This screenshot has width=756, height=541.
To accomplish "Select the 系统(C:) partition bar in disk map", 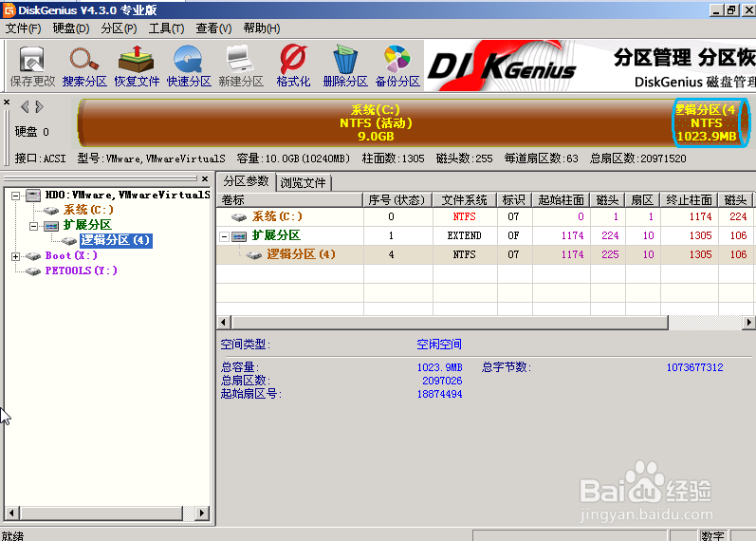I will tap(375, 122).
